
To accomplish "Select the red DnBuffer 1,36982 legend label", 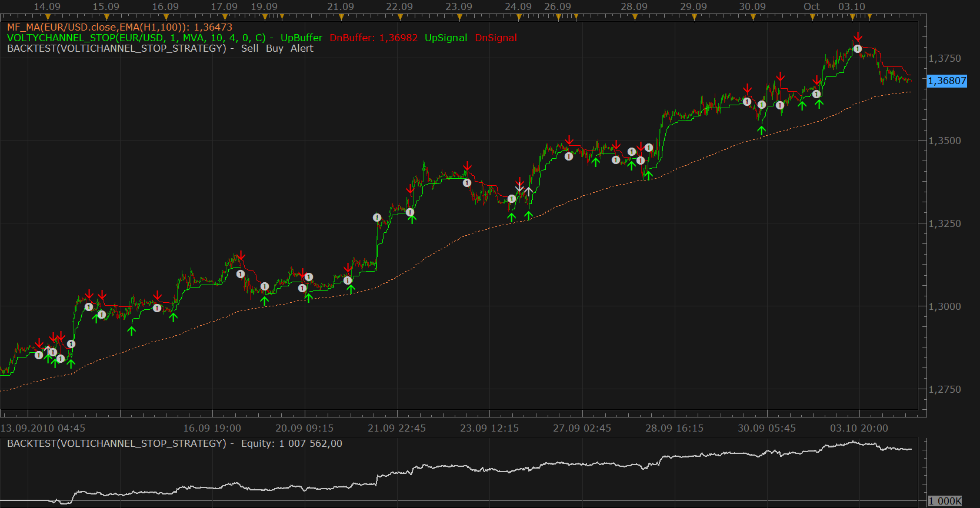I will point(374,38).
